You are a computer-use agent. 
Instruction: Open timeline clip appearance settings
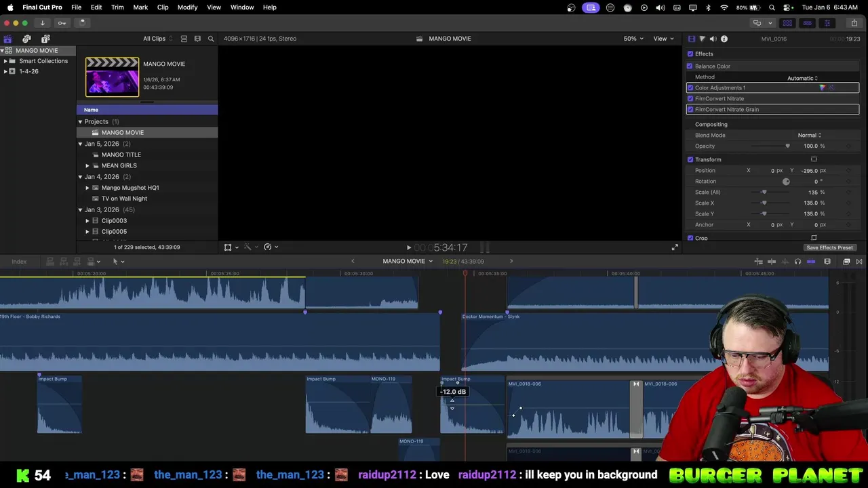point(827,262)
